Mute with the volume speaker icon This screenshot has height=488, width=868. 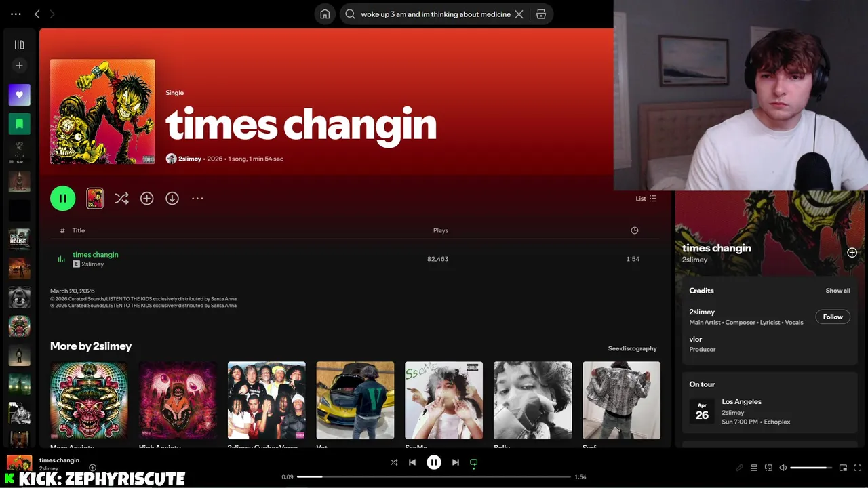[783, 468]
